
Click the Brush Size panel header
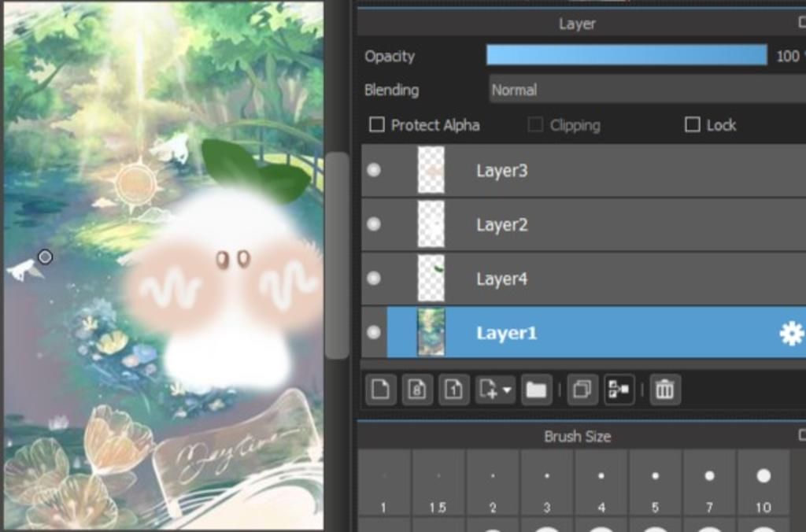582,437
